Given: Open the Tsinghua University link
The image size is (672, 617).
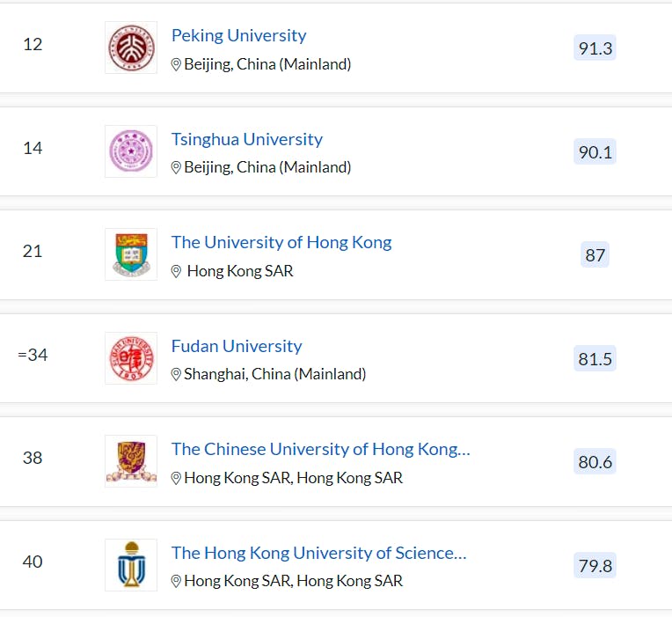Looking at the screenshot, I should pyautogui.click(x=246, y=139).
